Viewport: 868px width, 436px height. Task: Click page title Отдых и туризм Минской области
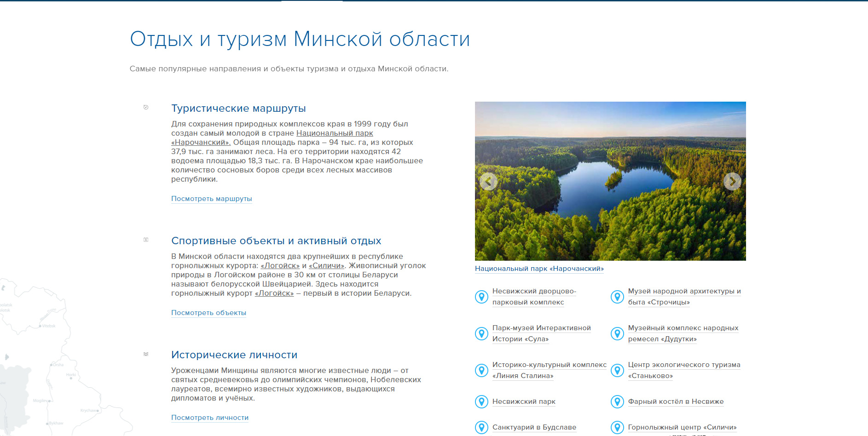[x=300, y=39]
